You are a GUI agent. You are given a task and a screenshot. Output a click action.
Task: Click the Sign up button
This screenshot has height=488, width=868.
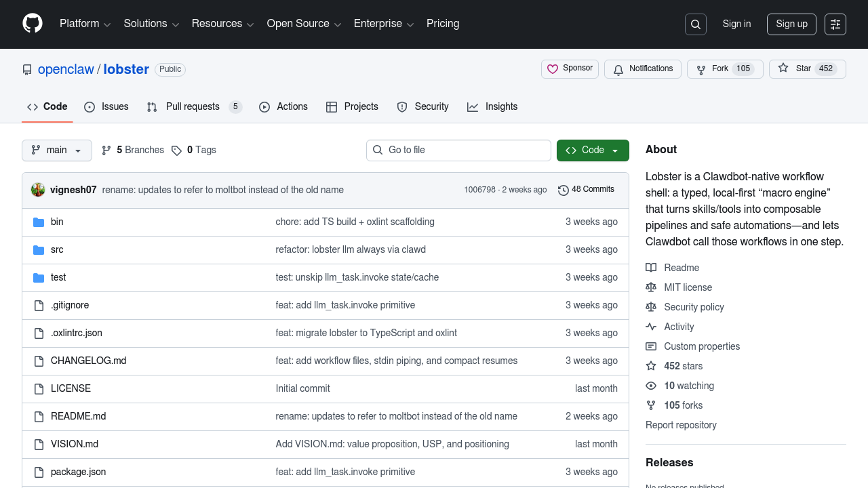click(x=791, y=24)
